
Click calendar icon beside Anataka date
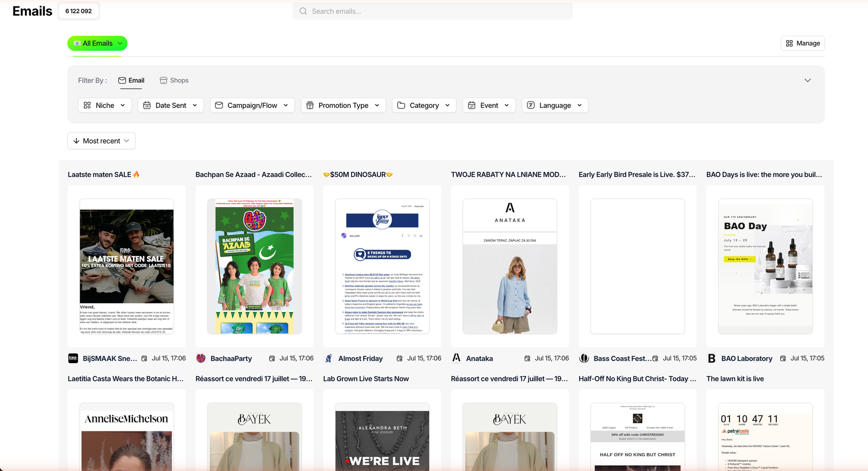coord(527,359)
